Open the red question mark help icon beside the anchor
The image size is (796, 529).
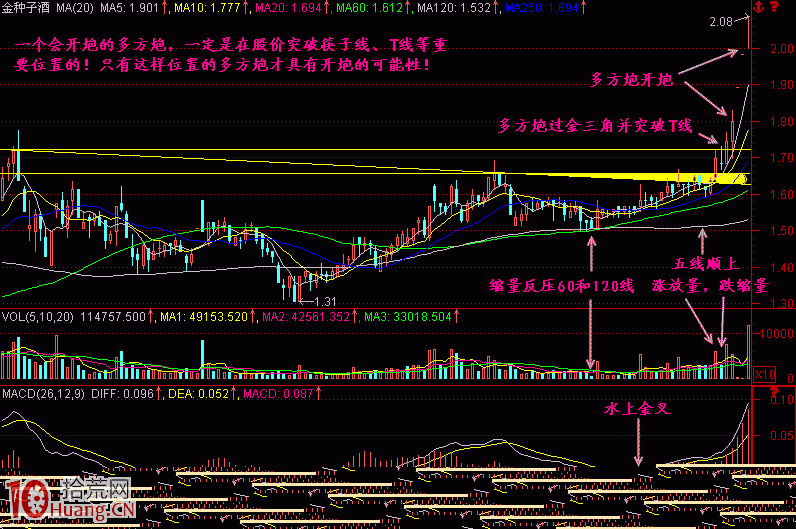pos(774,7)
